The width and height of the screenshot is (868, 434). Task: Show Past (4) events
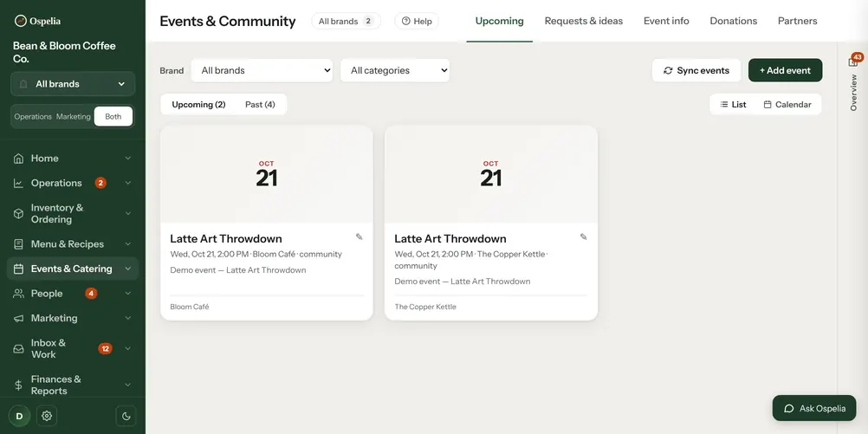click(260, 105)
